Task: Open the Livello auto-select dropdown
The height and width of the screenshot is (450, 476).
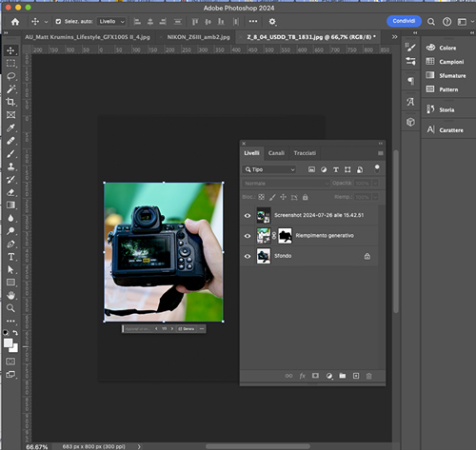Action: coord(111,22)
